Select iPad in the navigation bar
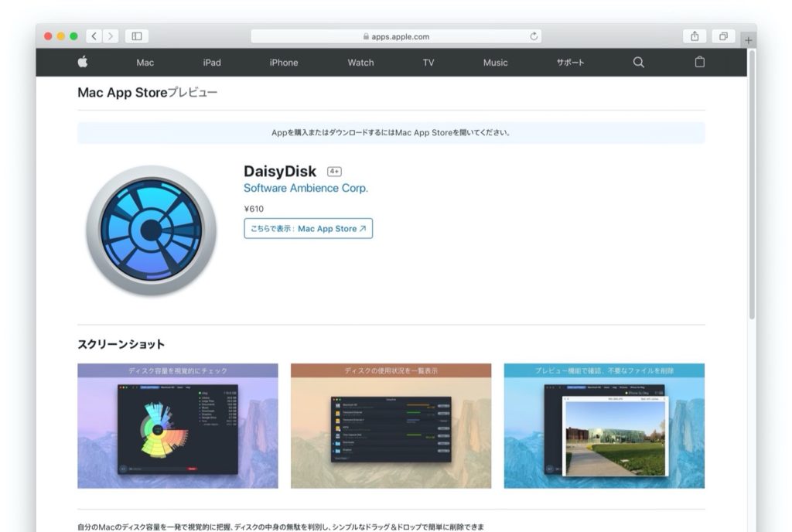The image size is (792, 532). click(x=212, y=63)
